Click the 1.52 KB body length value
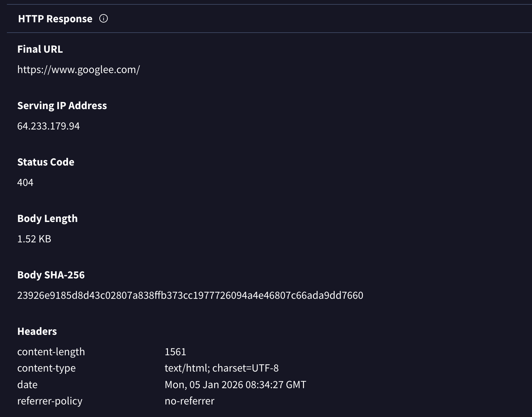The height and width of the screenshot is (417, 532). [x=34, y=239]
